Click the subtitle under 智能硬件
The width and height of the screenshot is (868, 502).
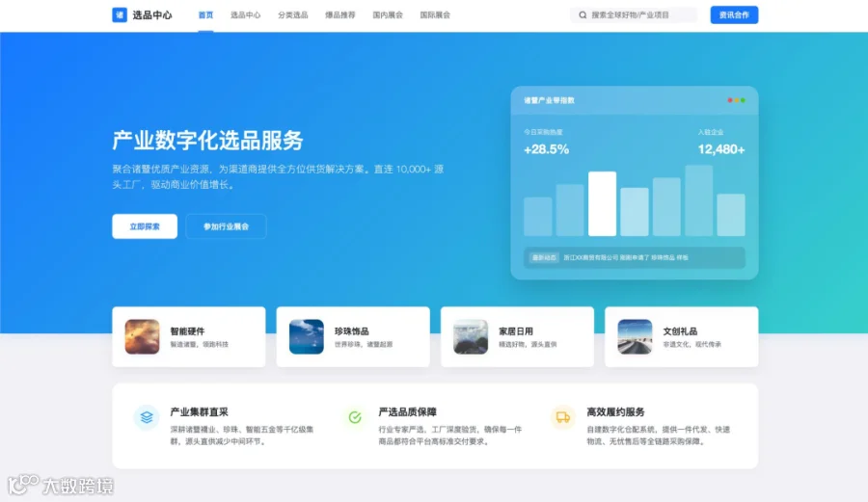[200, 344]
